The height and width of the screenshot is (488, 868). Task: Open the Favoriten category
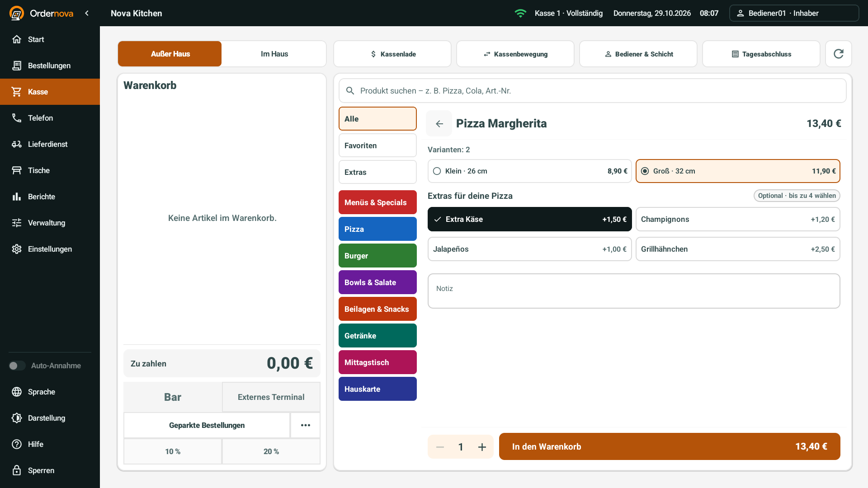point(377,145)
